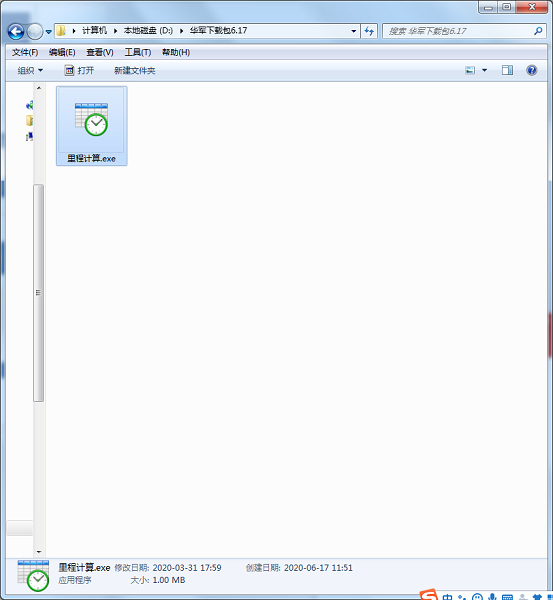Close the Explorer window

(x=532, y=7)
